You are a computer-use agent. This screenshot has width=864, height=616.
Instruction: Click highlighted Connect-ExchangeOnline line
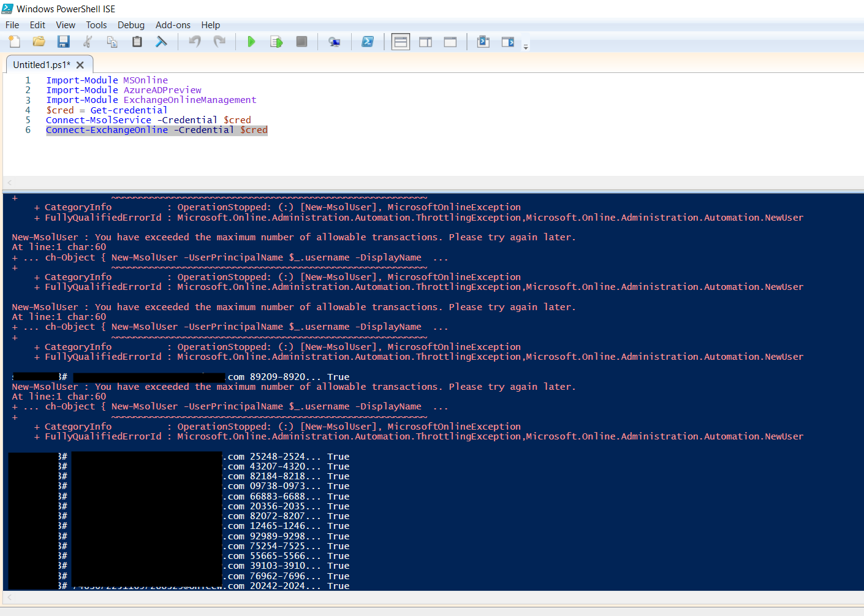(157, 130)
